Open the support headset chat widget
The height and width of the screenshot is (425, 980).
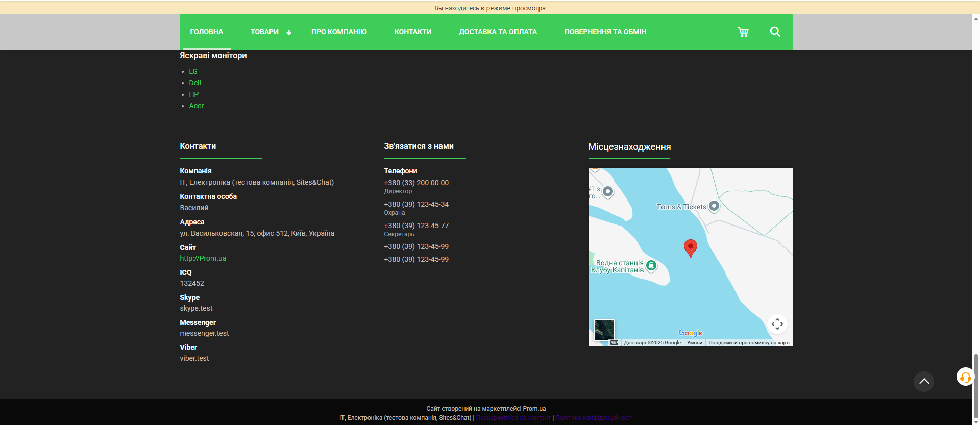(x=965, y=377)
